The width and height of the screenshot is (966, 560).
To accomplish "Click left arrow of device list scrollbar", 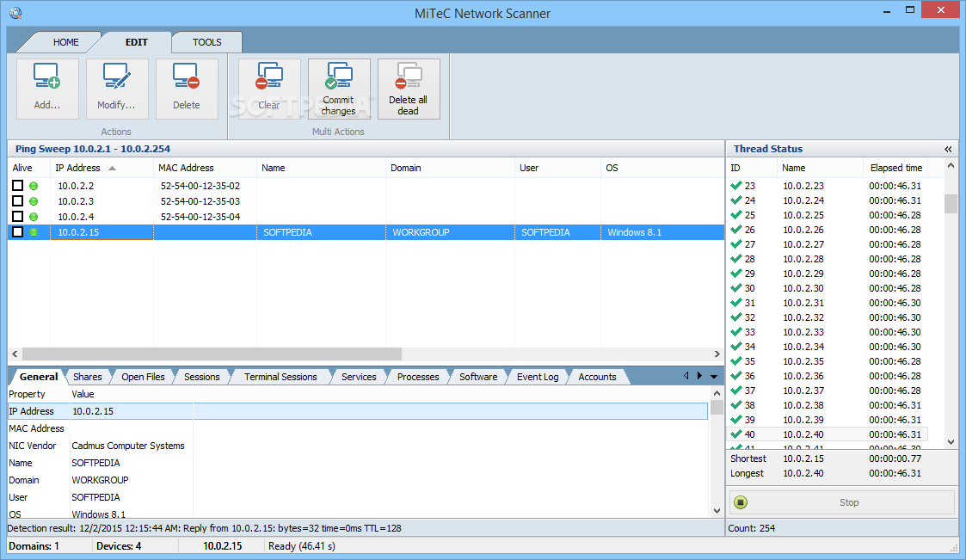I will 15,354.
